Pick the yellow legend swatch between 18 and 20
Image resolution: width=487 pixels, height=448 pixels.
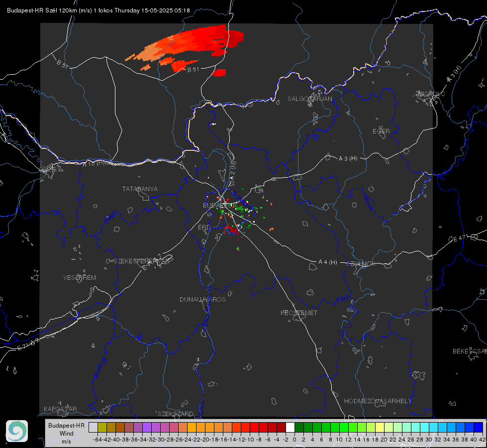pos(380,427)
